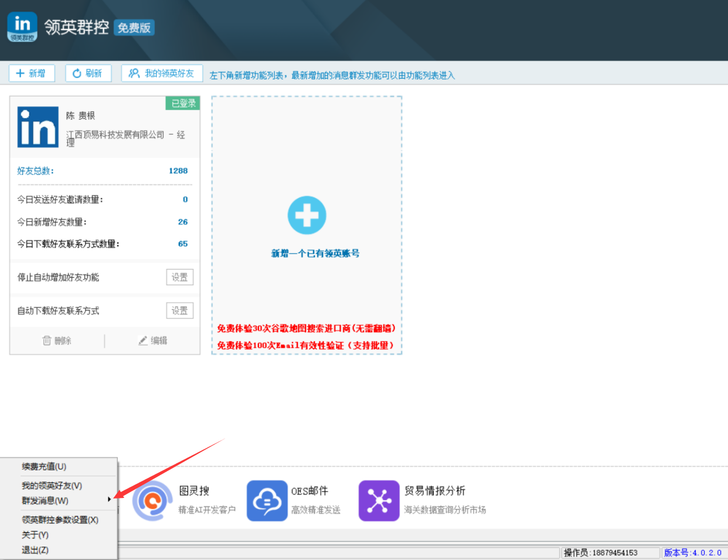Click the 已登录 status badge
This screenshot has height=560, width=728.
coord(183,103)
